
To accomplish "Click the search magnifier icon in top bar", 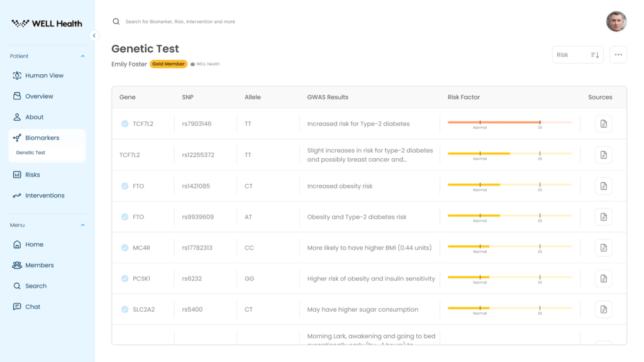I will 116,21.
